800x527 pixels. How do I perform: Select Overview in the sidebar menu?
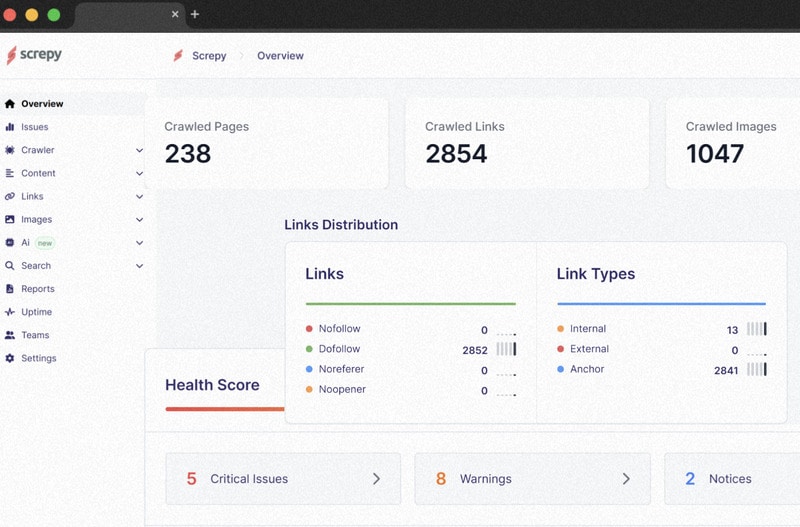click(41, 104)
